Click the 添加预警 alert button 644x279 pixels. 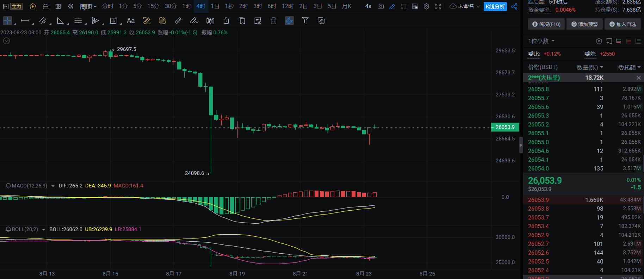pos(584,24)
